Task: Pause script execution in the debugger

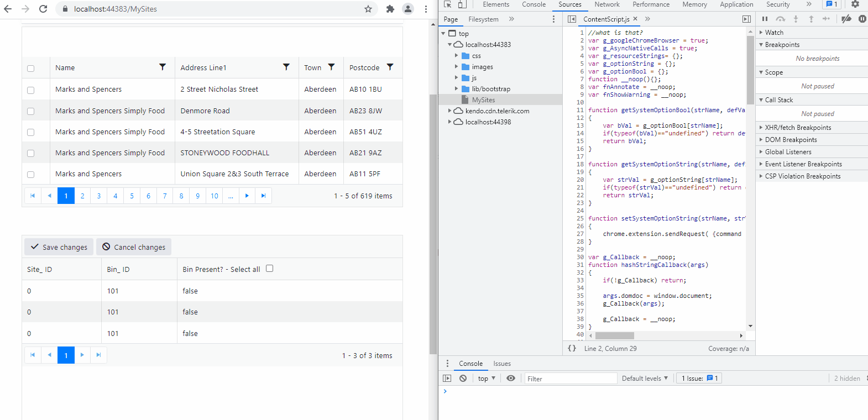Action: pos(765,19)
